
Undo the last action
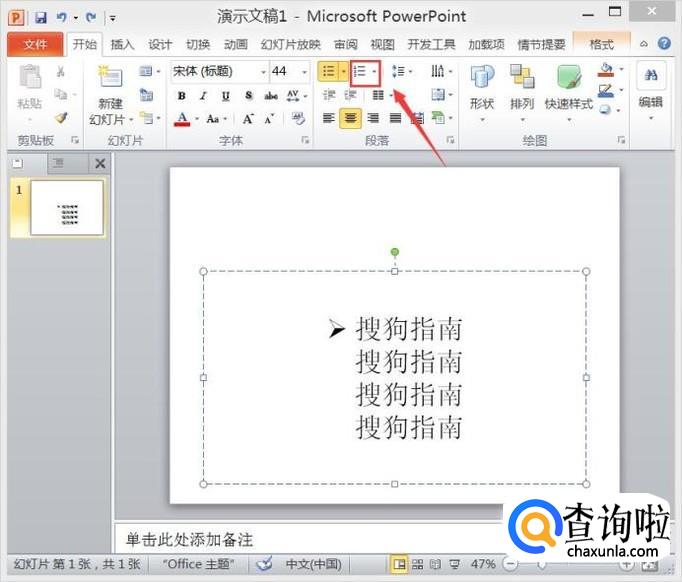(x=61, y=17)
